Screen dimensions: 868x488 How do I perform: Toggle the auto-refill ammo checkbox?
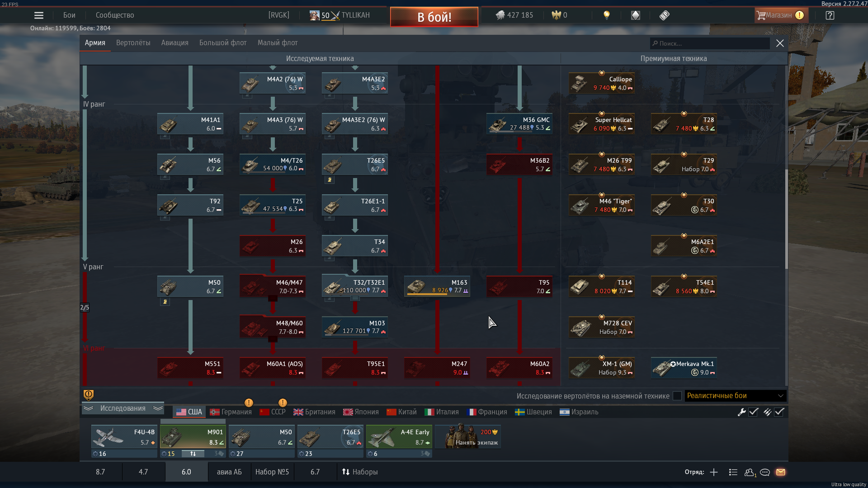coord(779,412)
